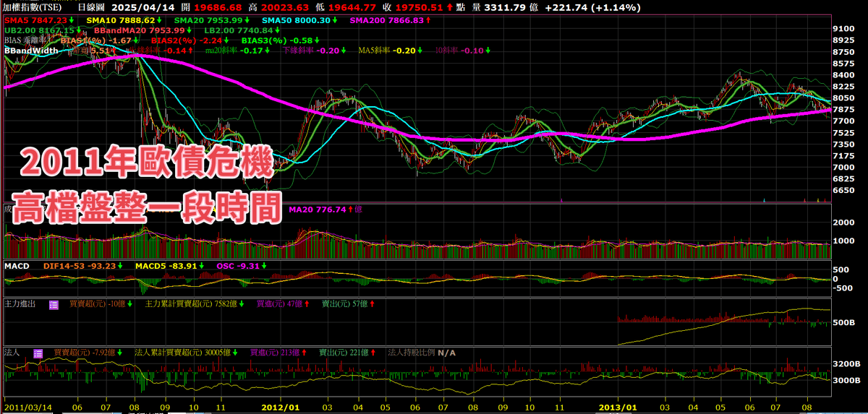Click the 2013/01 time axis marker
The width and height of the screenshot is (868, 414).
618,407
